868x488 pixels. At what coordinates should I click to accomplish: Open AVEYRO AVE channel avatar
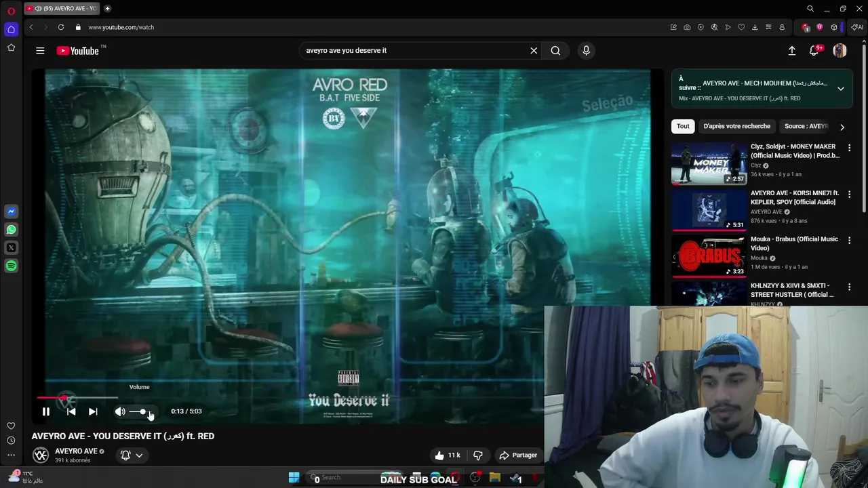[x=41, y=455]
